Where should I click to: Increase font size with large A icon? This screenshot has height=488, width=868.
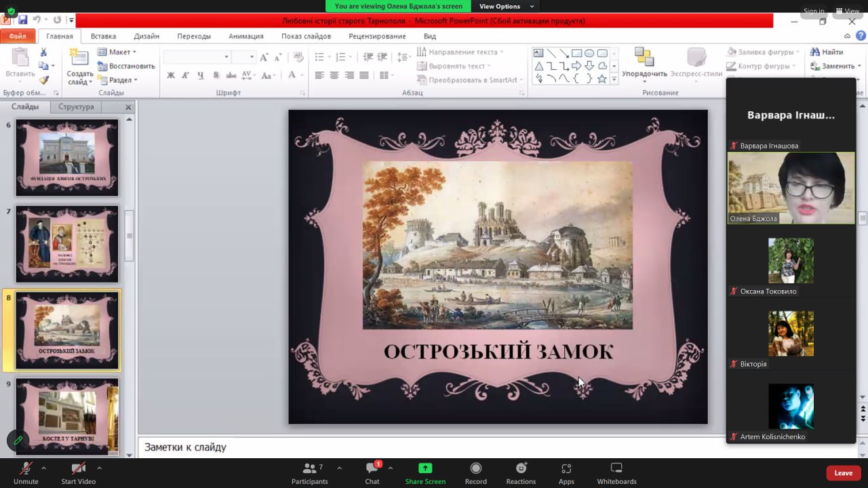pyautogui.click(x=264, y=57)
